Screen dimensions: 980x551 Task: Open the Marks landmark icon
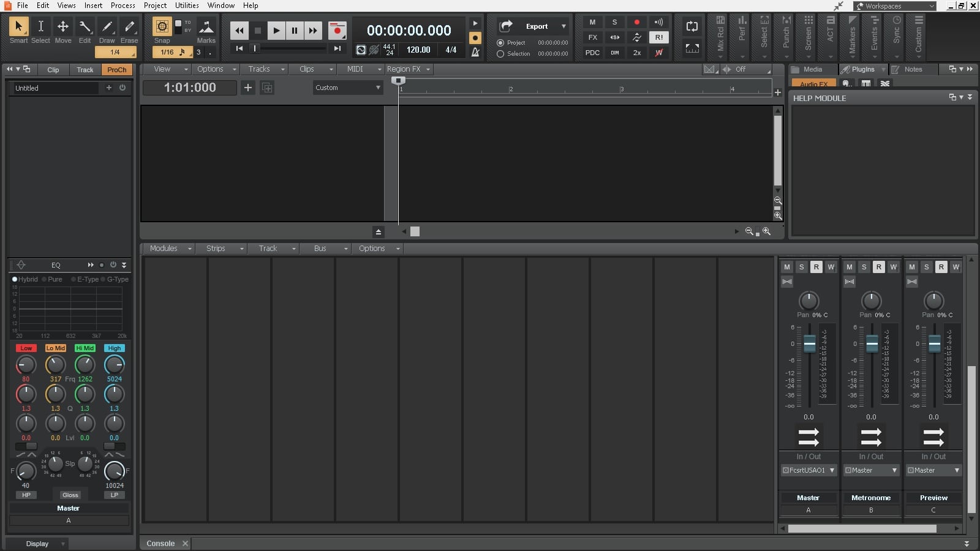click(x=206, y=27)
